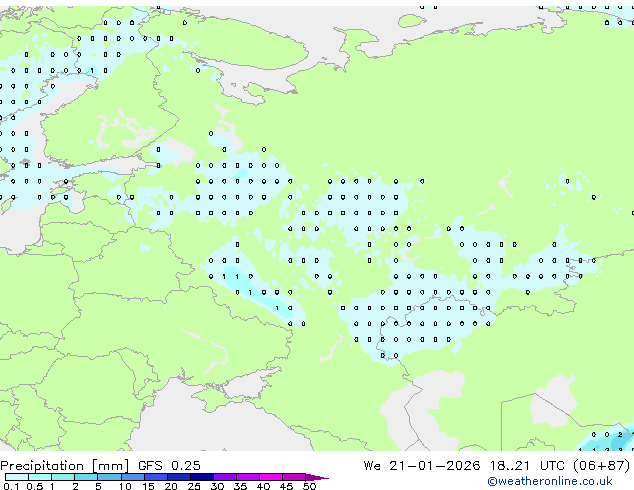The height and width of the screenshot is (490, 634).
Task: Click the over-50 mm arrow tip of legend
Action: tap(317, 477)
